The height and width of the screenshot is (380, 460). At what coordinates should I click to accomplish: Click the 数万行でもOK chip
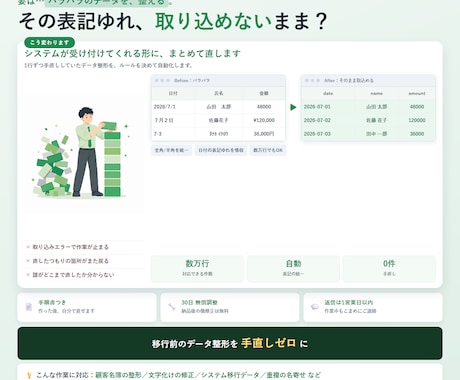click(268, 150)
